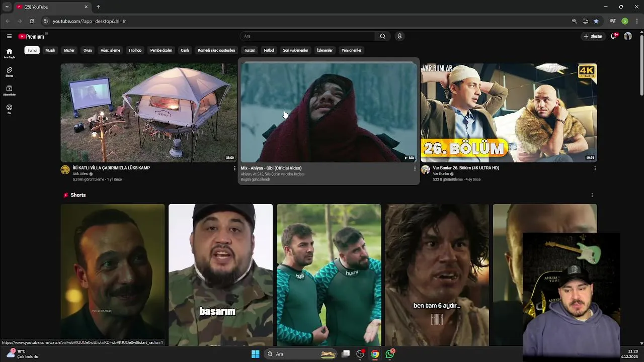Open Shorts from the left sidebar
Image resolution: width=644 pixels, height=362 pixels.
(9, 72)
